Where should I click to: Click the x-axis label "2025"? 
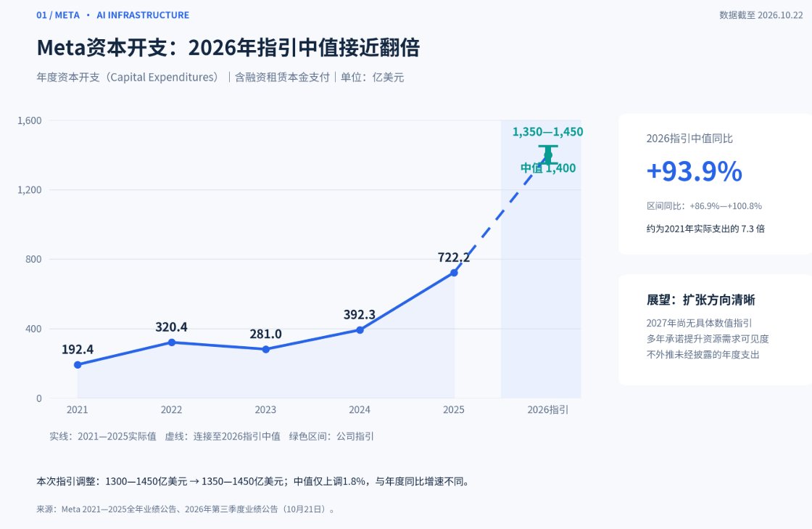[x=454, y=410]
